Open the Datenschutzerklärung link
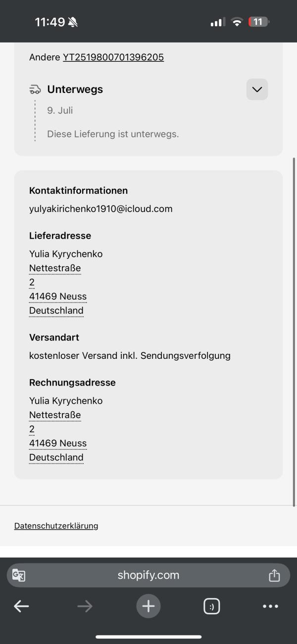Screen dimensions: 297x644 tap(56, 526)
